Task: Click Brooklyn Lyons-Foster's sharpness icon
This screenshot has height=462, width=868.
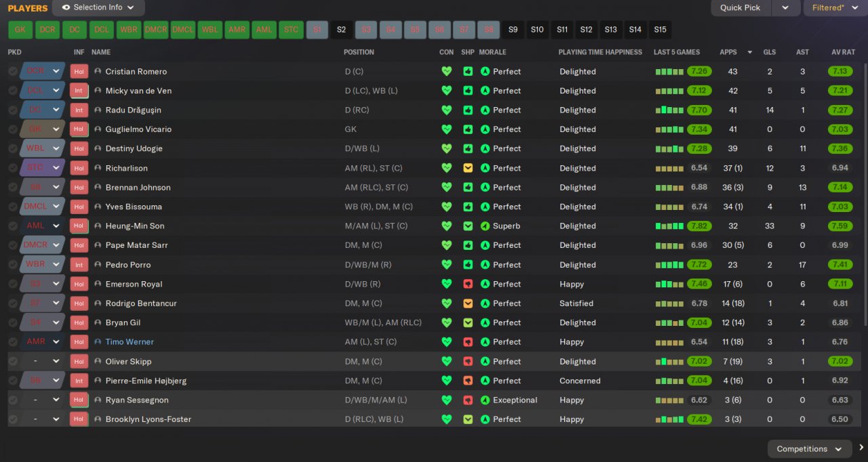Action: pos(468,419)
